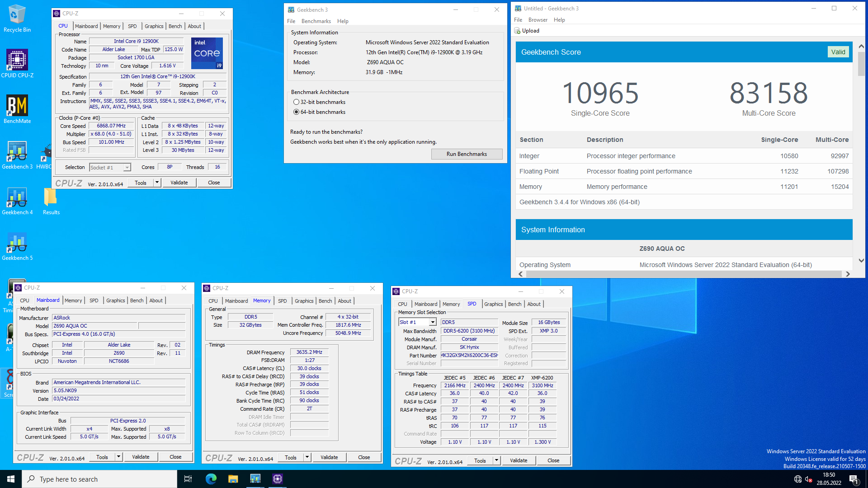Click the Multi-Core Score 83158

769,93
